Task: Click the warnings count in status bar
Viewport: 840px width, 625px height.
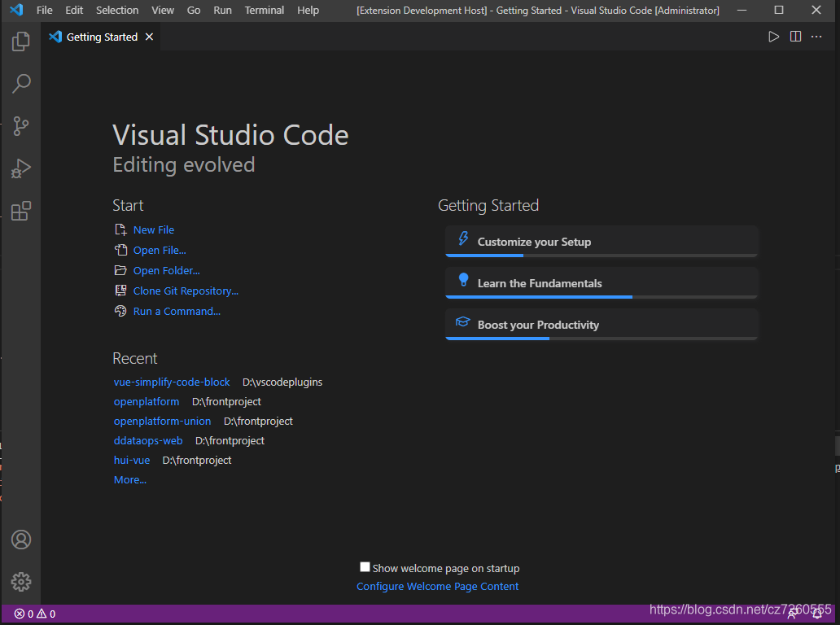Action: click(46, 614)
